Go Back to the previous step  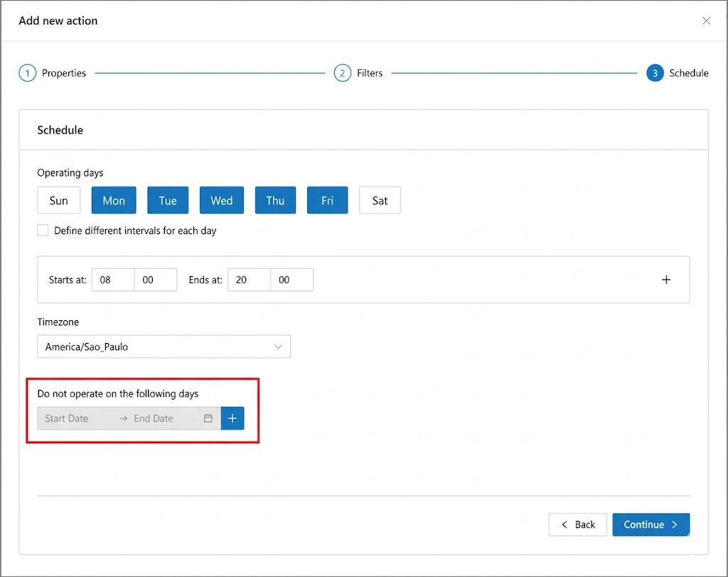577,524
